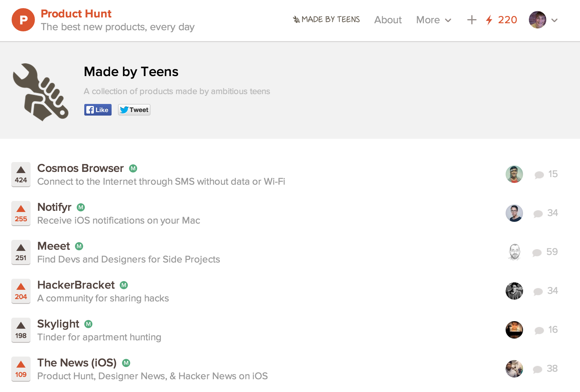The width and height of the screenshot is (580, 392).
Task: Open comments bubble for Meeet
Action: [537, 252]
